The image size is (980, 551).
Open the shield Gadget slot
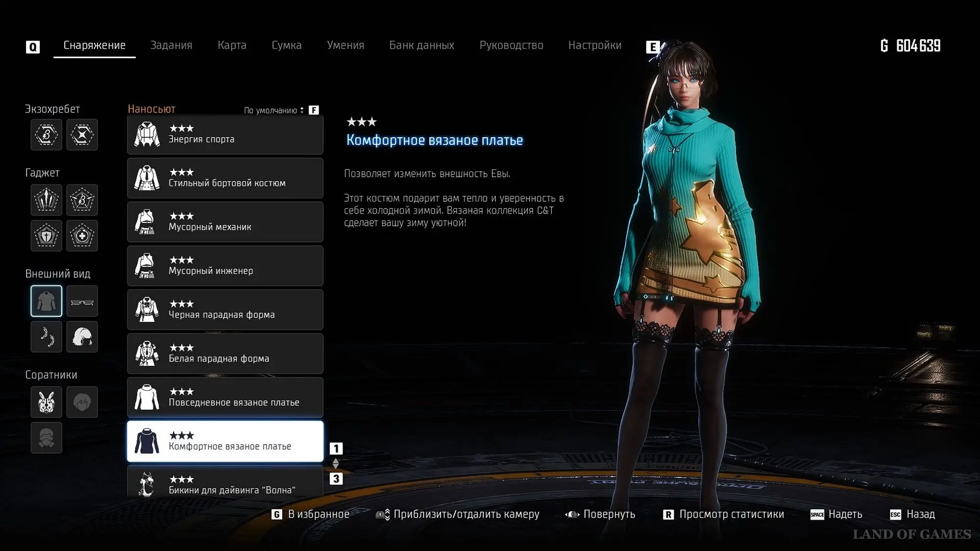tap(47, 236)
